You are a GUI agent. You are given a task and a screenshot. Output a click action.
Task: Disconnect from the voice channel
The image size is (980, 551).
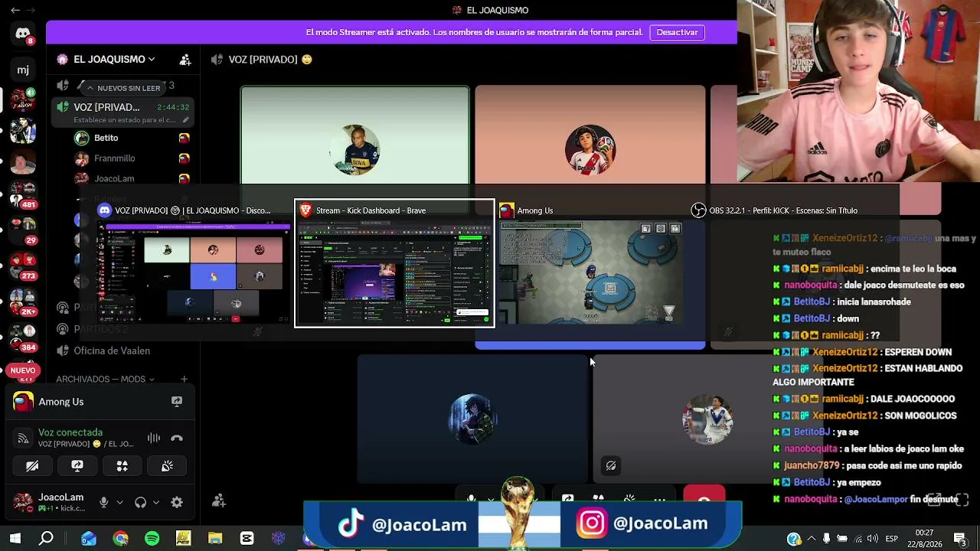click(177, 438)
